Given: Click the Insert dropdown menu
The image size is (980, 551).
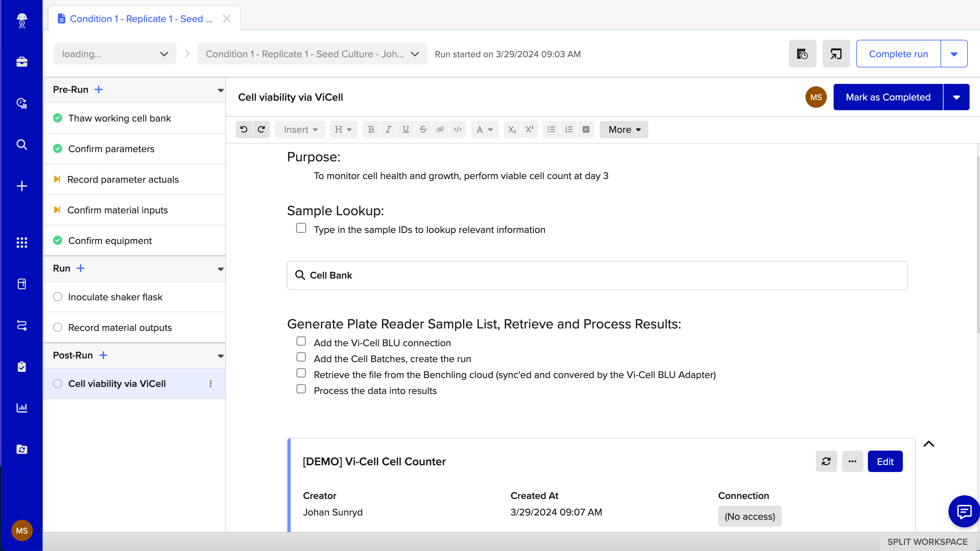Looking at the screenshot, I should 300,129.
